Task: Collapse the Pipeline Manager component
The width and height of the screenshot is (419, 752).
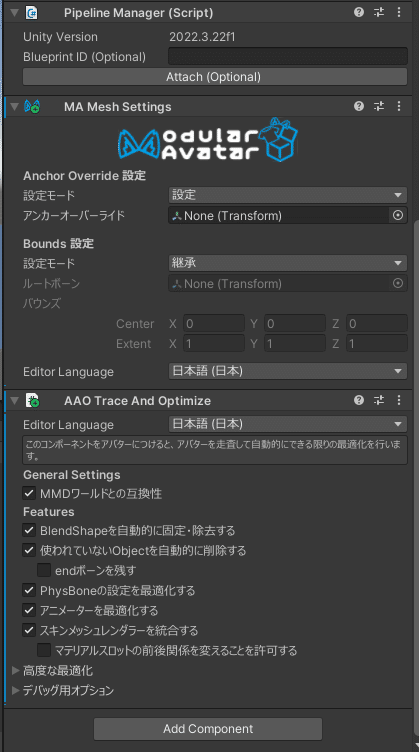Action: click(x=14, y=13)
